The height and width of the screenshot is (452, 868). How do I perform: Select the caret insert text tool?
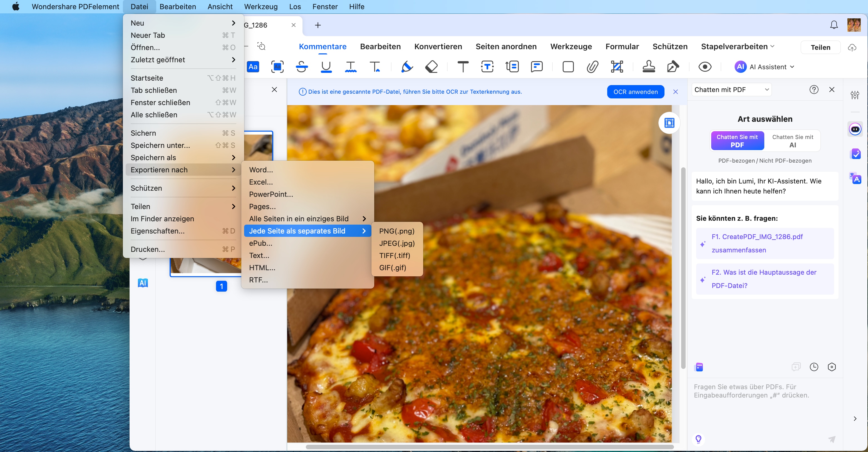click(375, 67)
